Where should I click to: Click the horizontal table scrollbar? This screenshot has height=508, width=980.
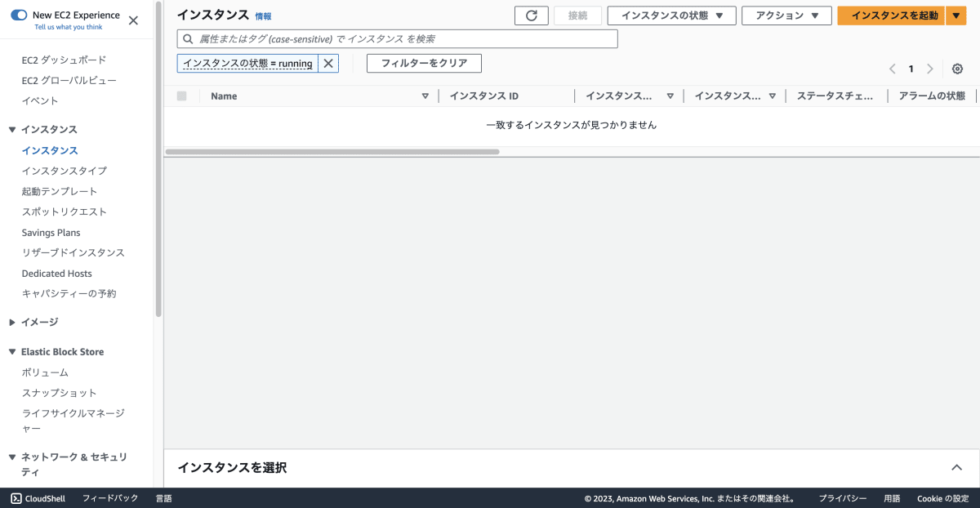(x=332, y=152)
